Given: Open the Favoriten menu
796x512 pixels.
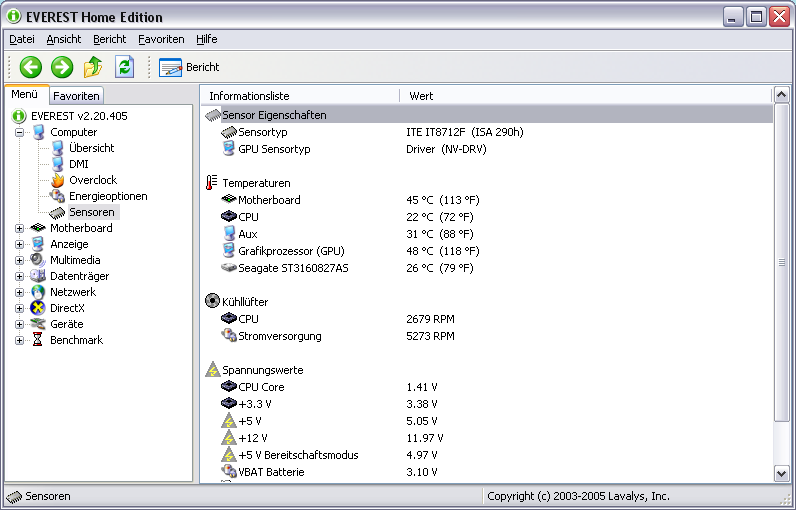Looking at the screenshot, I should tap(161, 39).
